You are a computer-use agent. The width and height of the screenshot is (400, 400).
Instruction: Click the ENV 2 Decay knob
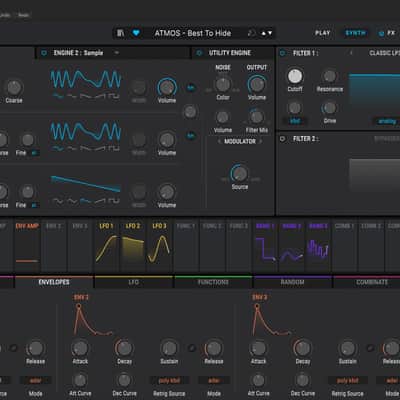coord(124,348)
